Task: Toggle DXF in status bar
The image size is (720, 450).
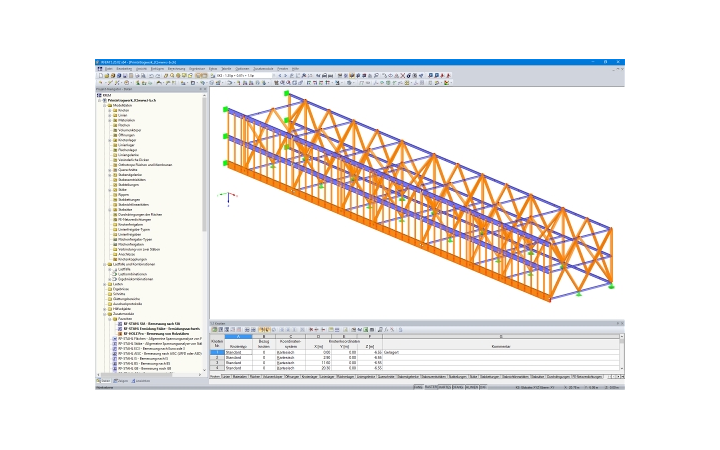Action: point(483,388)
